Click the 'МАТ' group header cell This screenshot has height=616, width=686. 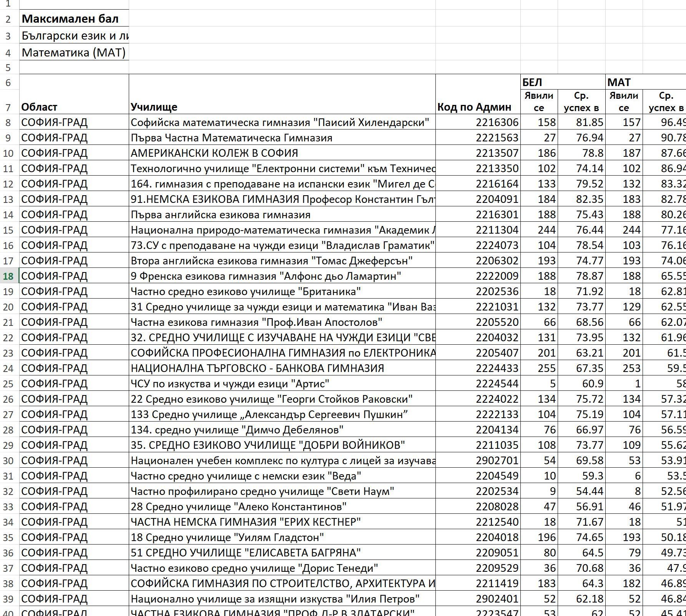pos(646,82)
